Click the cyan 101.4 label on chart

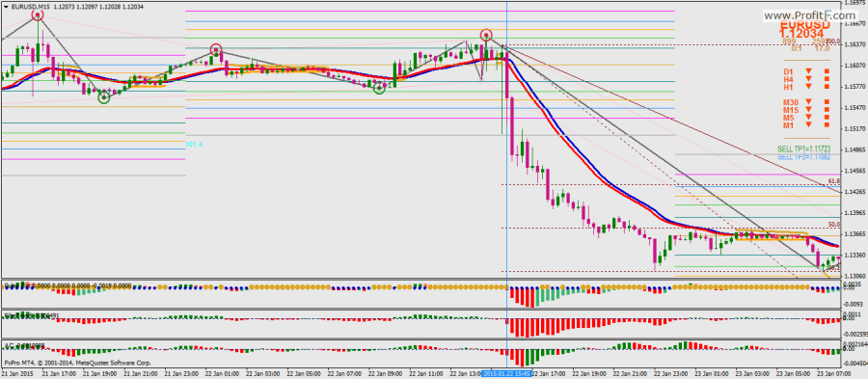pos(194,144)
